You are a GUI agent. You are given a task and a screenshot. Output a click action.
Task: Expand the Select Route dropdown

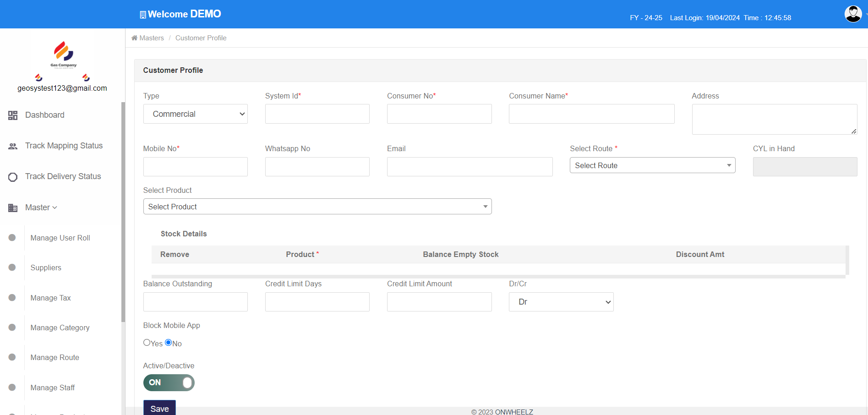point(652,165)
